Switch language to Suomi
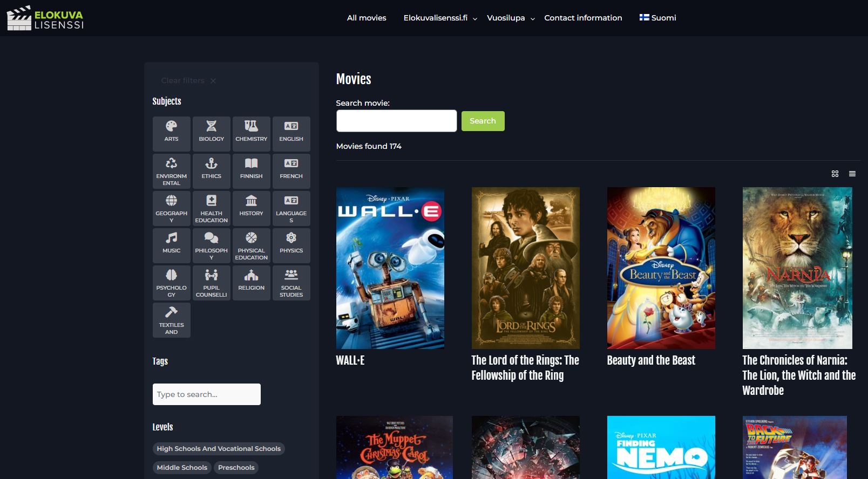The width and height of the screenshot is (868, 479). point(657,18)
